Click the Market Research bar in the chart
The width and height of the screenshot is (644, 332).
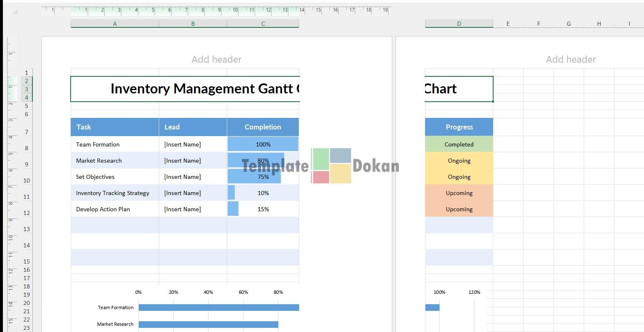coord(208,325)
